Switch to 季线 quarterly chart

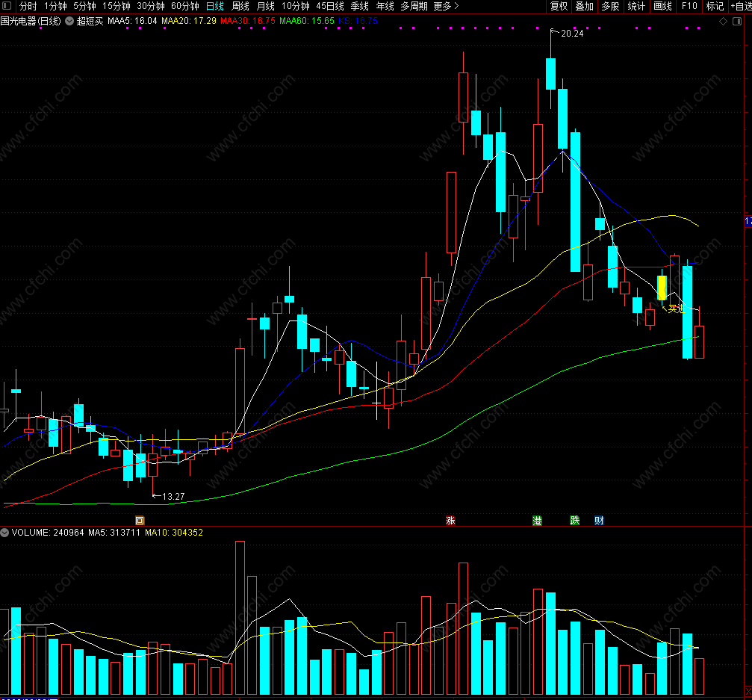360,6
